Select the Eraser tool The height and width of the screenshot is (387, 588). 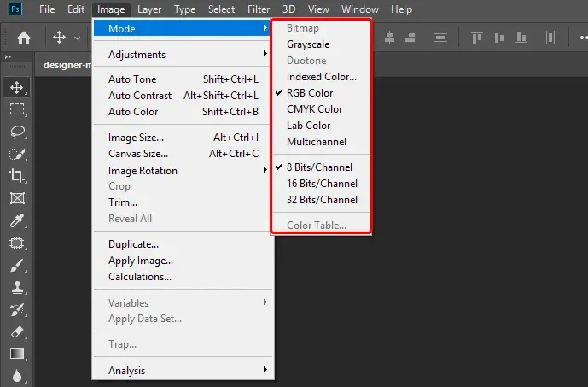coord(17,332)
